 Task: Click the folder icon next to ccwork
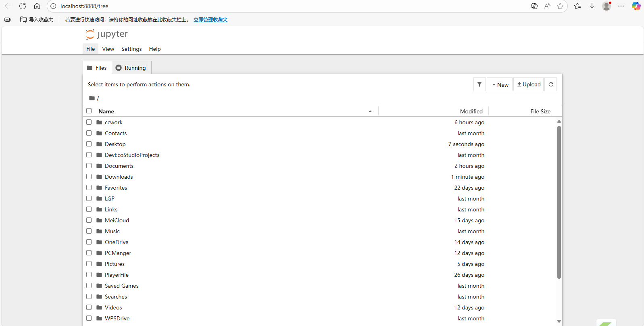click(99, 122)
